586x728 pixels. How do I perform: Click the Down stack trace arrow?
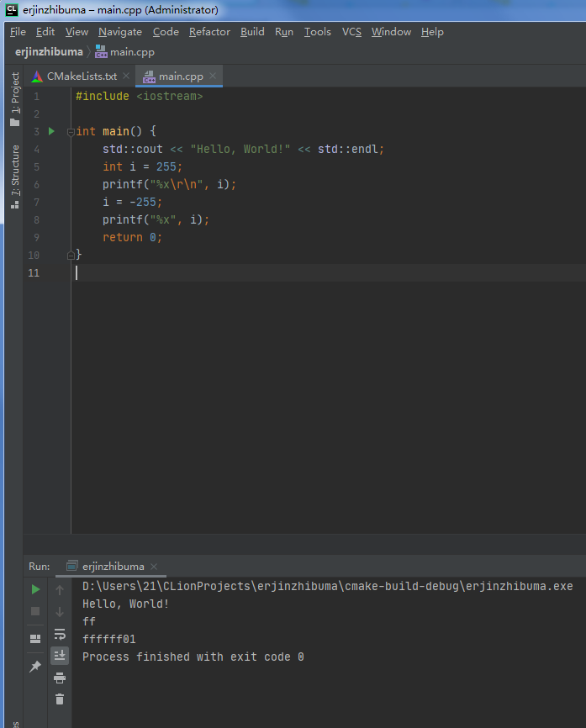(x=60, y=612)
